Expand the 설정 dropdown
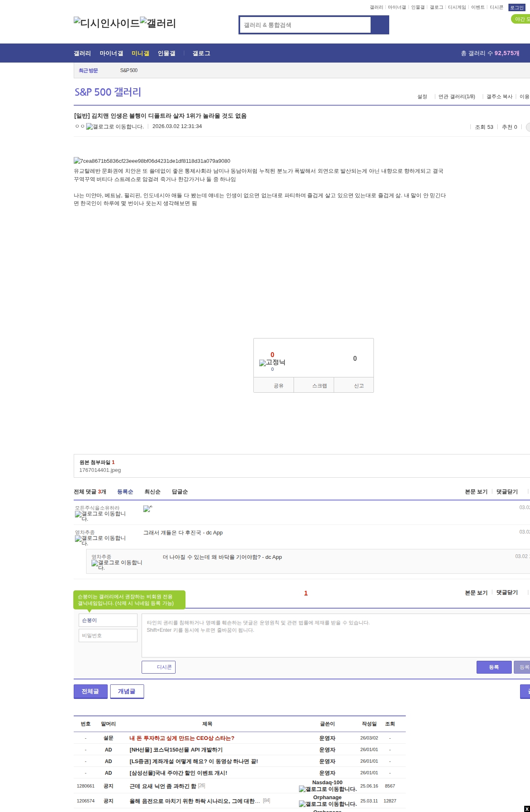Viewport: 530px width, 812px height. 422,97
